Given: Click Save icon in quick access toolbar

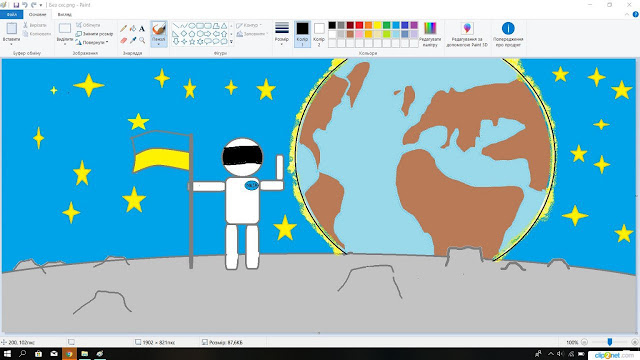Looking at the screenshot, I should pyautogui.click(x=16, y=5).
